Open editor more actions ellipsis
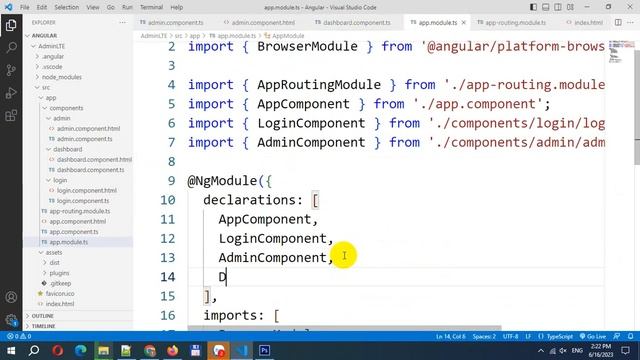The width and height of the screenshot is (640, 360). (x=631, y=22)
